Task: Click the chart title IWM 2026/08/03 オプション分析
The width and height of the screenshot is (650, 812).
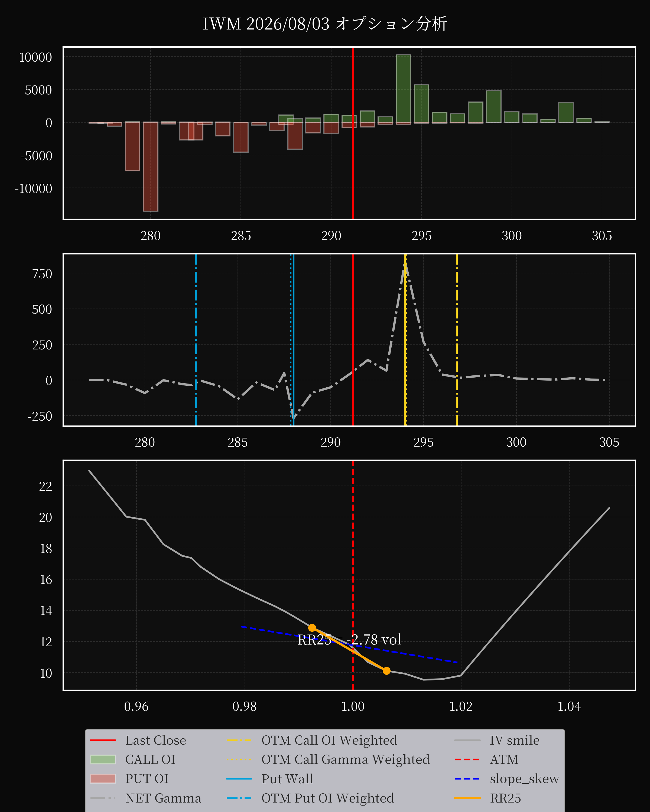Action: click(x=325, y=24)
